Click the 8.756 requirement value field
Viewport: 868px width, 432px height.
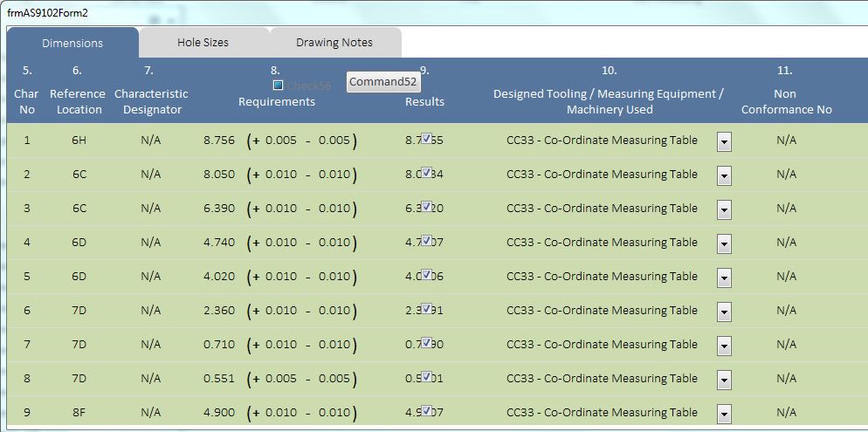[x=218, y=140]
